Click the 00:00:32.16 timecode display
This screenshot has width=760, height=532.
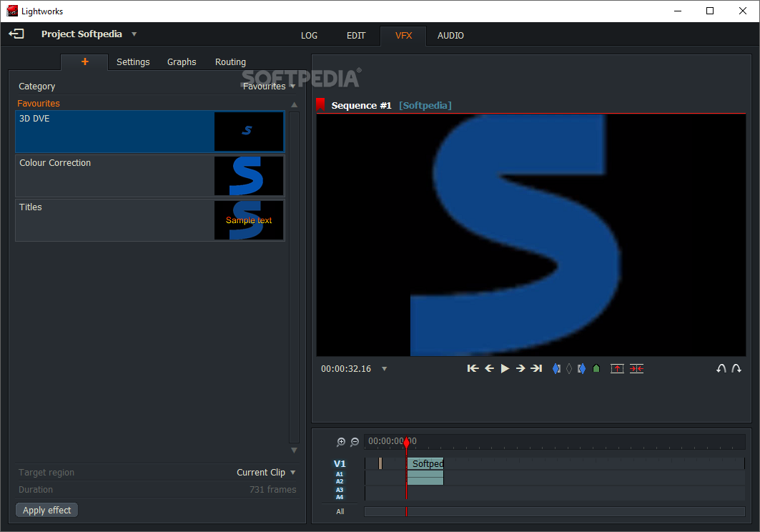[x=346, y=369]
